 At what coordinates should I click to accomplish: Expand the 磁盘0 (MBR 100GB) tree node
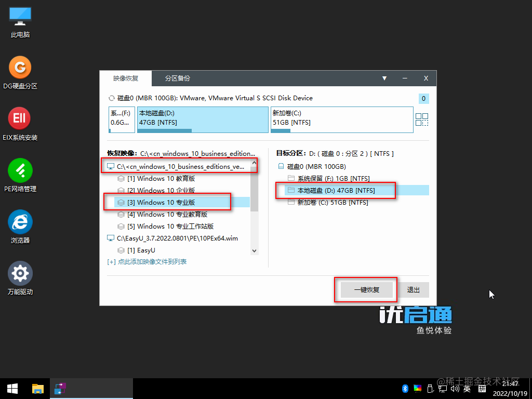coord(280,166)
